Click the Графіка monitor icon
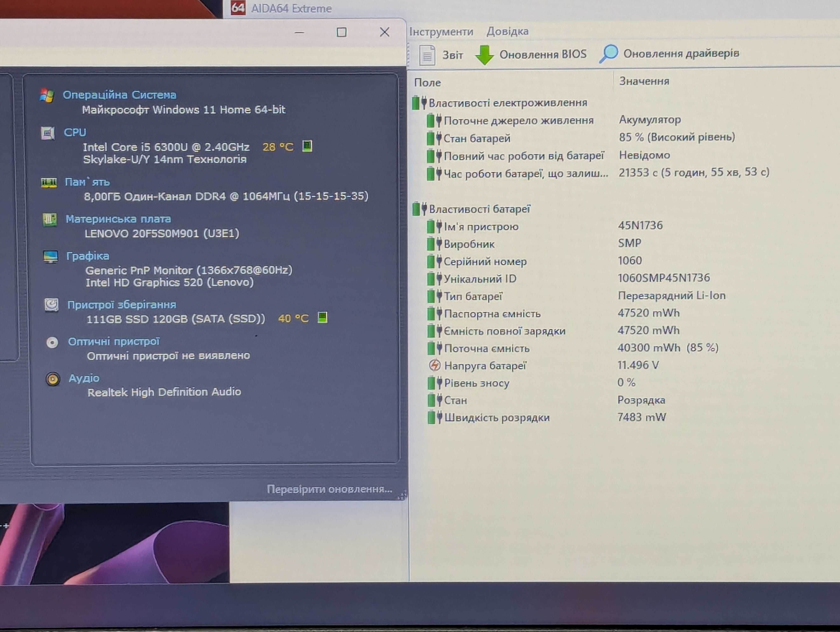 (x=50, y=257)
